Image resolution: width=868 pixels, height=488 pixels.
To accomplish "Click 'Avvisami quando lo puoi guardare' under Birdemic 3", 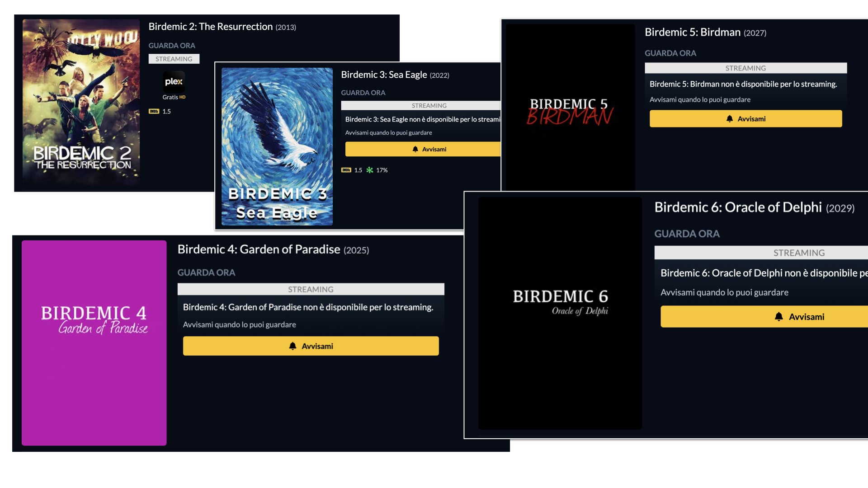I will tap(388, 132).
